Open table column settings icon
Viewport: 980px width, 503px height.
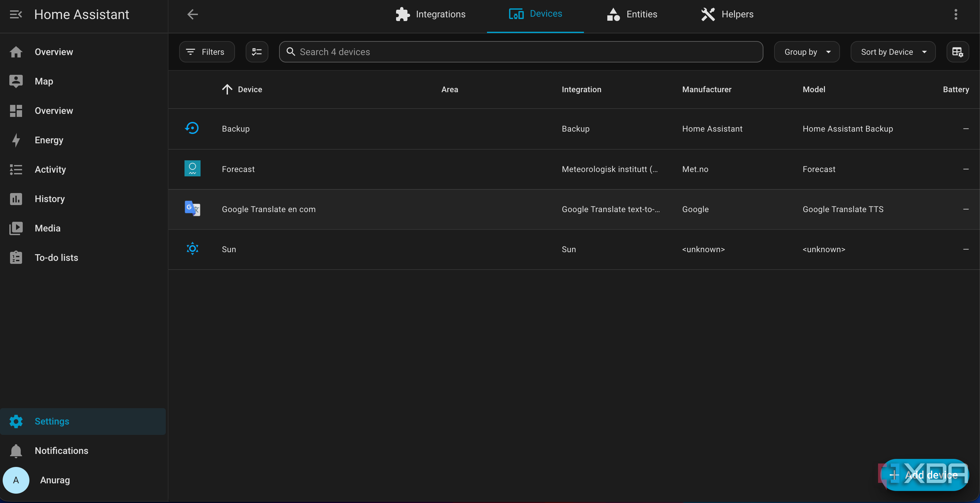point(957,52)
